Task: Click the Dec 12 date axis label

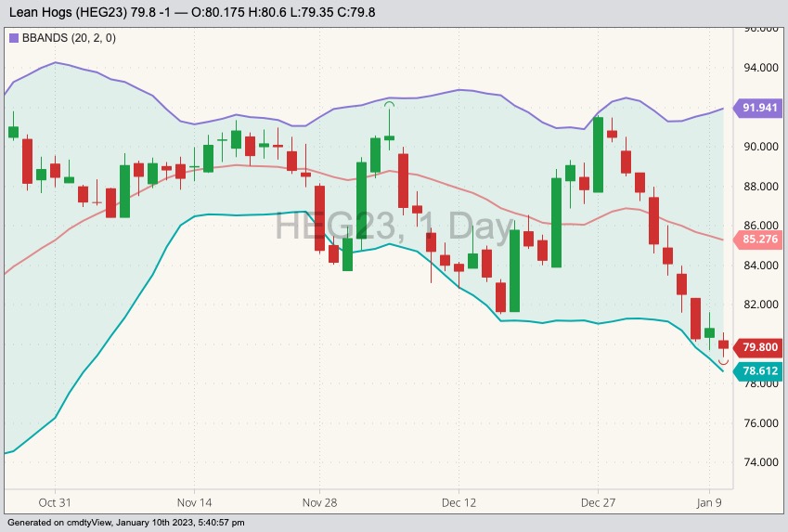Action: [459, 502]
